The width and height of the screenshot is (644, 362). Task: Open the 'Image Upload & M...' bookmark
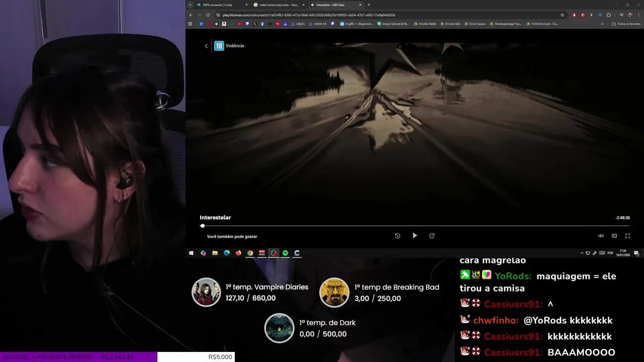coord(393,24)
